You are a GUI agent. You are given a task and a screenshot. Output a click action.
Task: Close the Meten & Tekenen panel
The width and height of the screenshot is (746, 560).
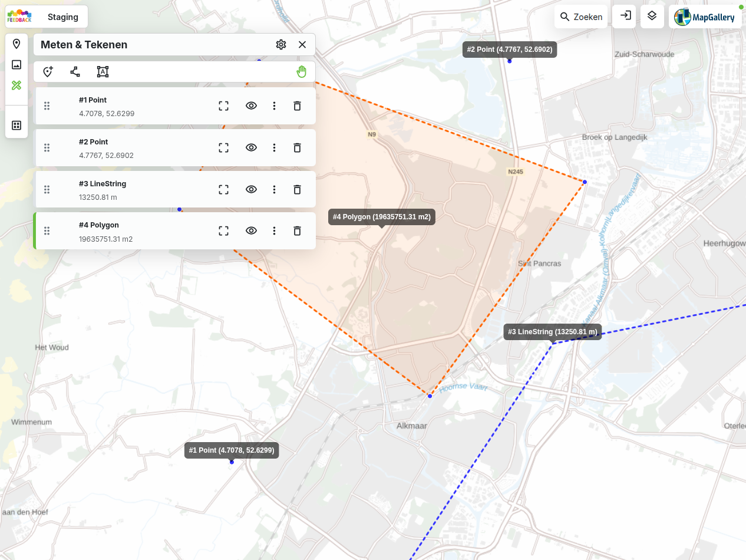[302, 45]
